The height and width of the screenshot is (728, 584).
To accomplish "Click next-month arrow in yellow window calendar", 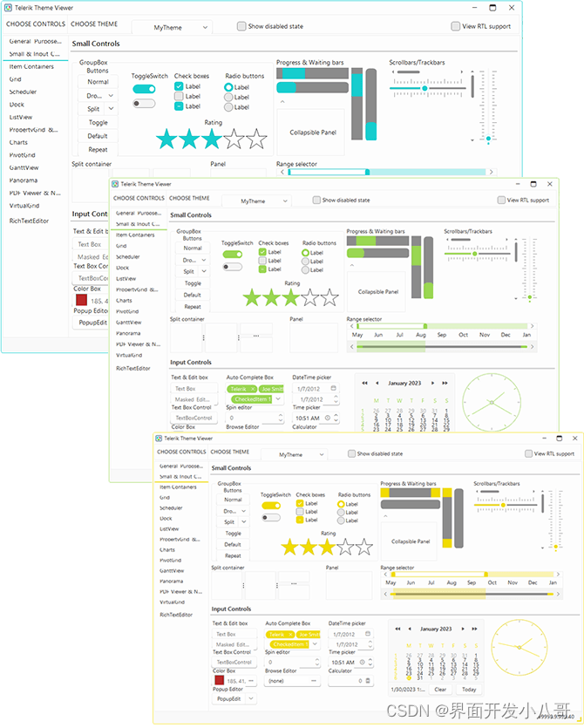I will click(463, 629).
